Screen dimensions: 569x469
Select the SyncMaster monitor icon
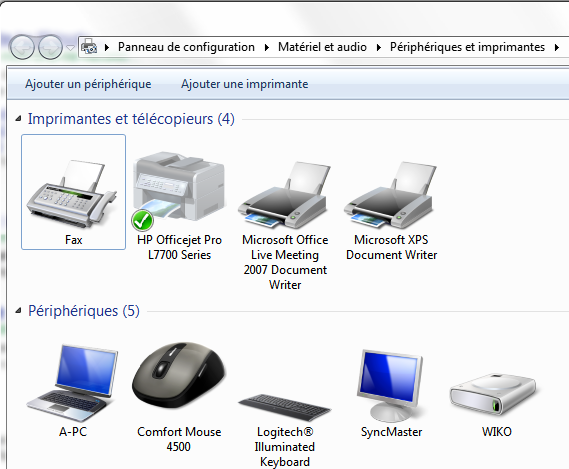coord(391,386)
